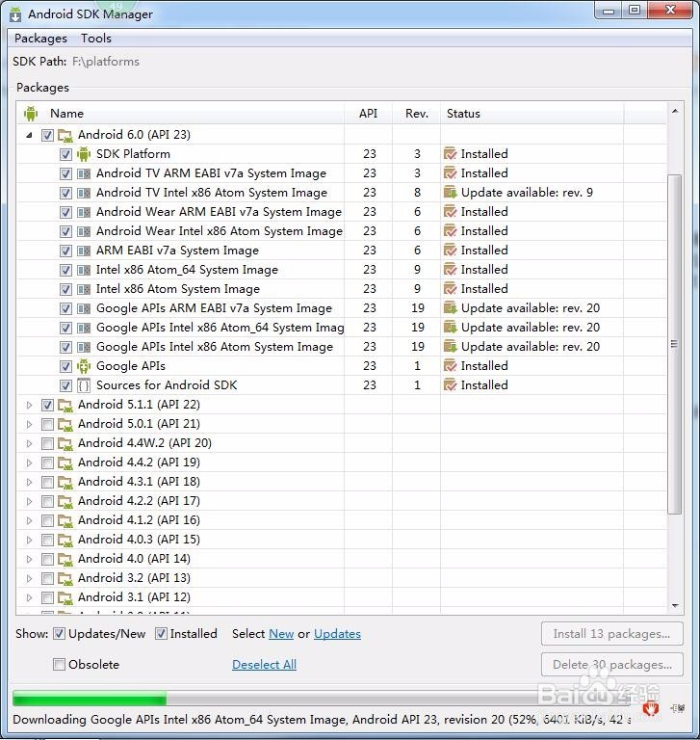This screenshot has width=700, height=740.
Task: Expand the Android 4.2.2 (API 17) group
Action: (x=29, y=501)
